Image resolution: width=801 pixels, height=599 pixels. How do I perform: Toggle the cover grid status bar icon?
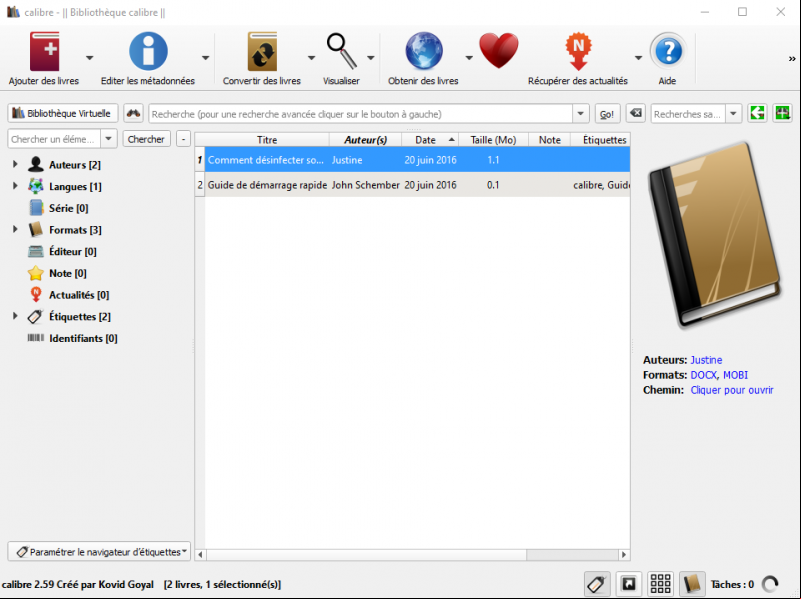coord(661,584)
